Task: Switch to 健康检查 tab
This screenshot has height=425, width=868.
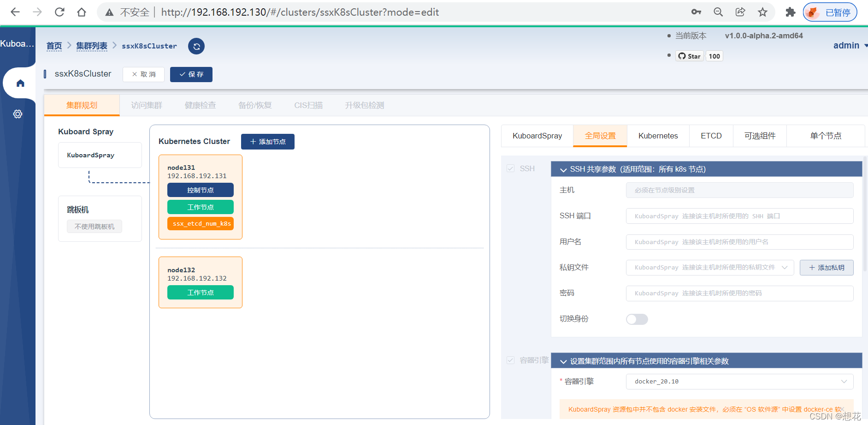Action: (200, 105)
